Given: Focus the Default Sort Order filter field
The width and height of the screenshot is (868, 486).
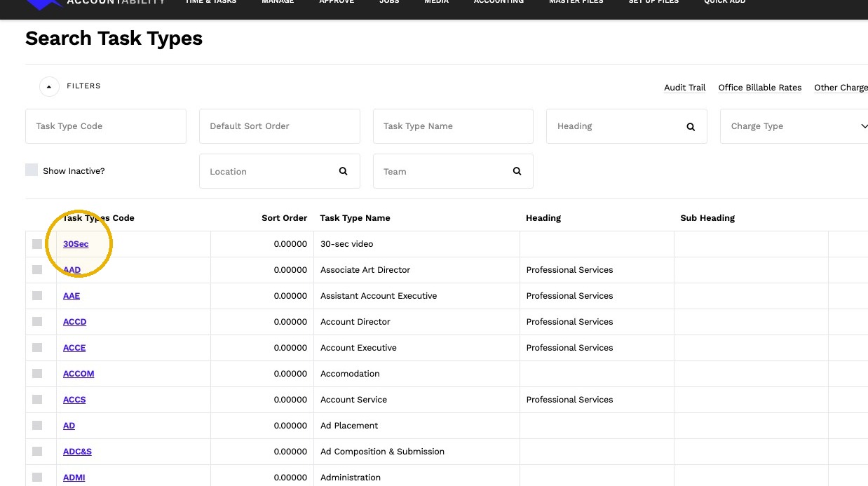Looking at the screenshot, I should [280, 126].
